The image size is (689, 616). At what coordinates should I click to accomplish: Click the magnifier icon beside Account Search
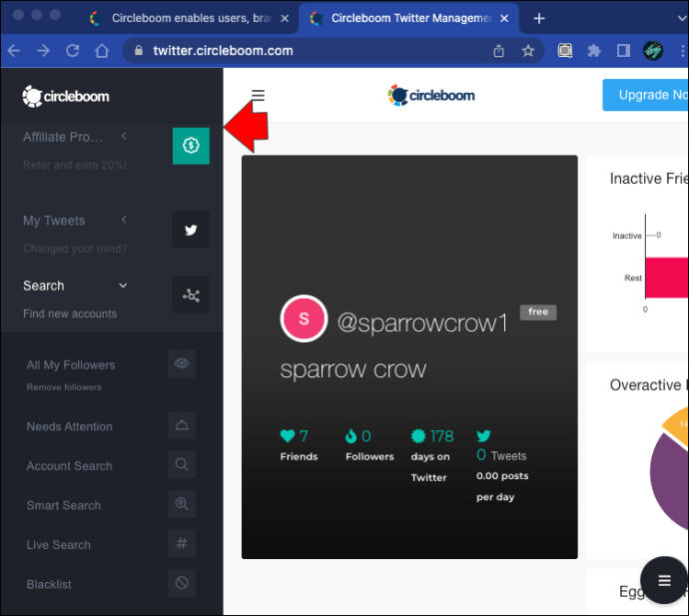pos(182,464)
